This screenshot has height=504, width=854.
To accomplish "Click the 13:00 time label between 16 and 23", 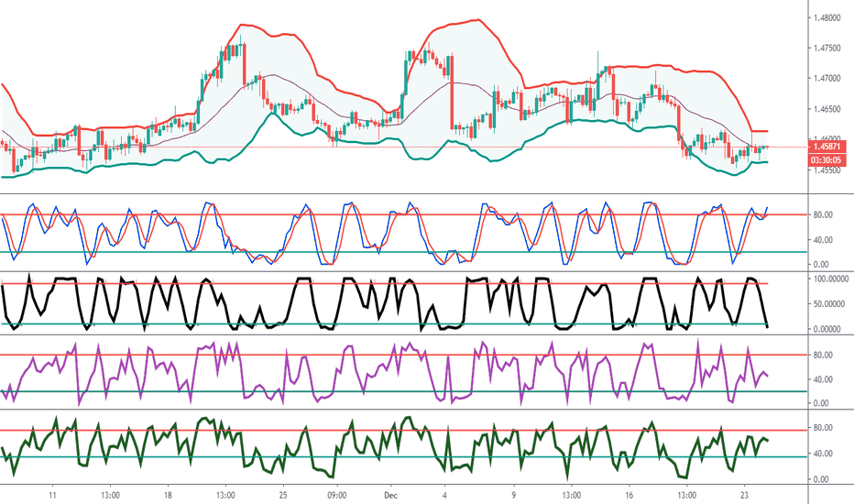I will [x=686, y=495].
